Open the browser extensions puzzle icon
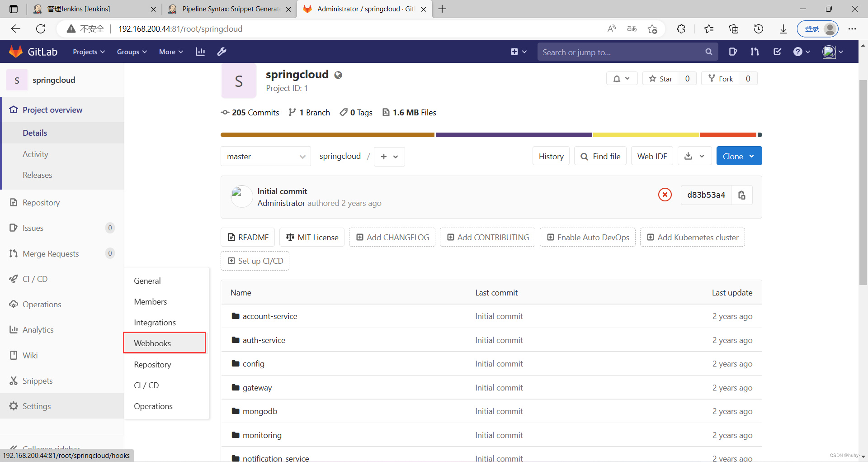This screenshot has width=868, height=462. [x=681, y=29]
